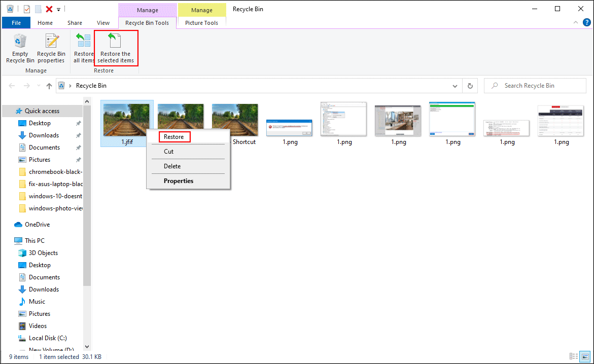Open Downloads under This PC
594x364 pixels.
44,289
